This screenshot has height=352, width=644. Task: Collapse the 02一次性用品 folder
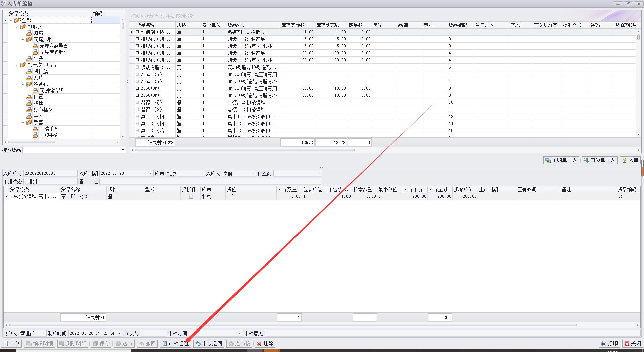(x=17, y=65)
